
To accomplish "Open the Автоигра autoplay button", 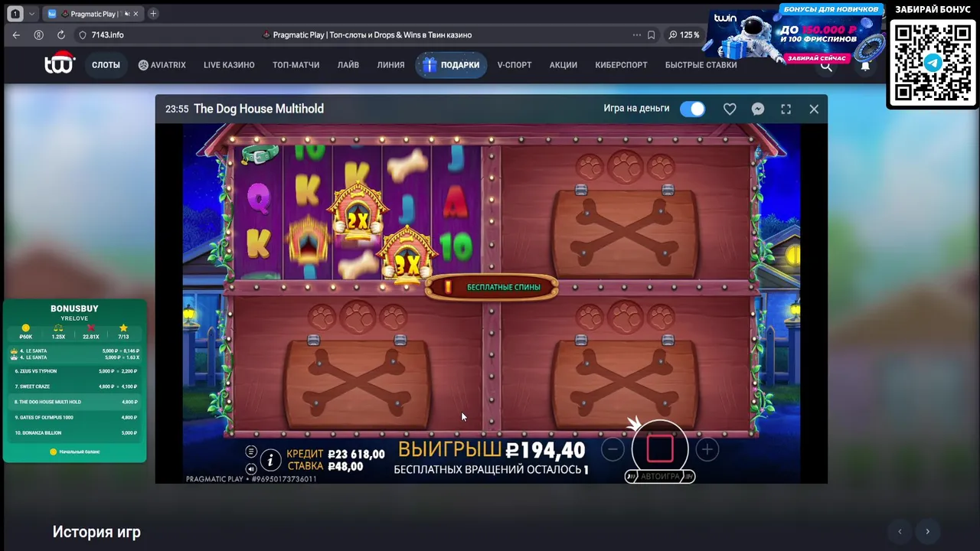I will 660,476.
